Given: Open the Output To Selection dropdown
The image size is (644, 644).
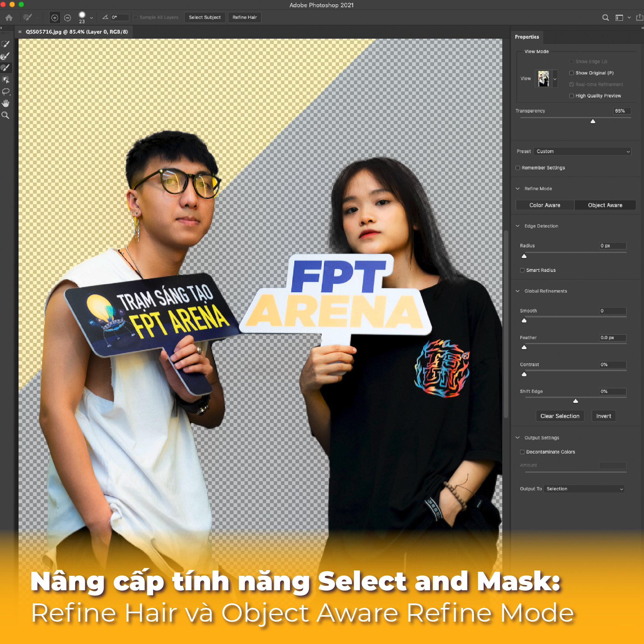Looking at the screenshot, I should [x=584, y=489].
